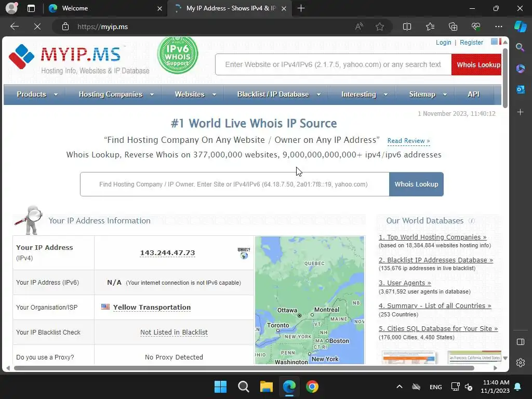Image resolution: width=532 pixels, height=399 pixels.
Task: Open Edge Settings and more menu
Action: click(498, 26)
